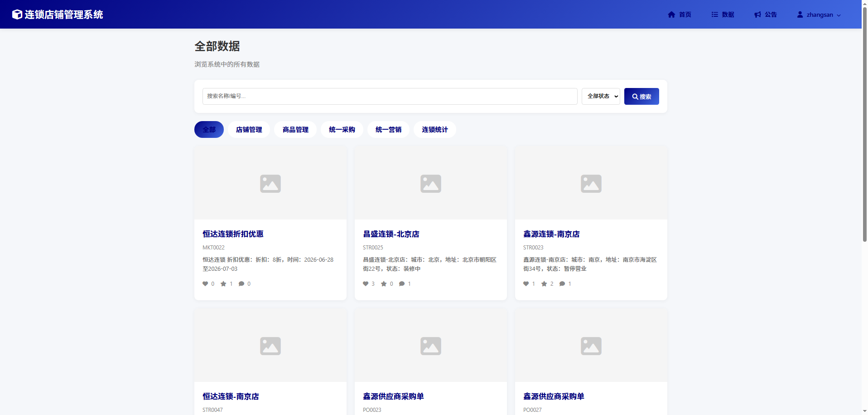Click the image placeholder of PO0023 card
Screen dimensions: 868x415
(431, 346)
